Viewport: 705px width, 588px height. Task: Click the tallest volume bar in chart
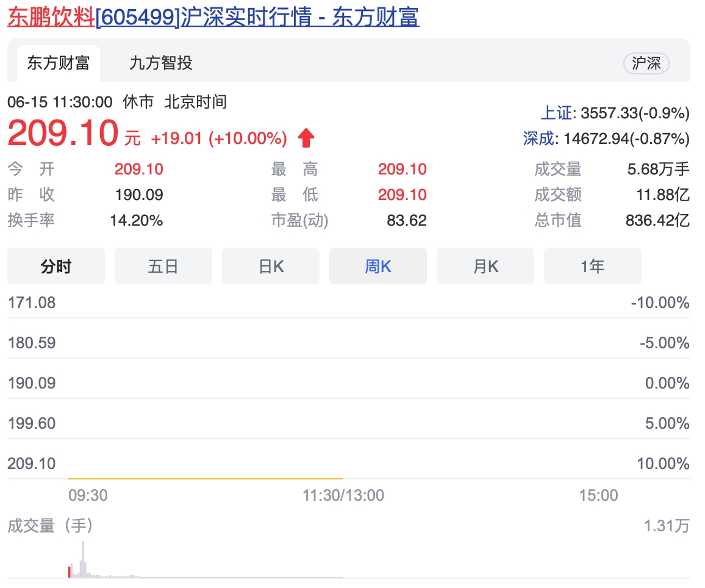pos(83,559)
